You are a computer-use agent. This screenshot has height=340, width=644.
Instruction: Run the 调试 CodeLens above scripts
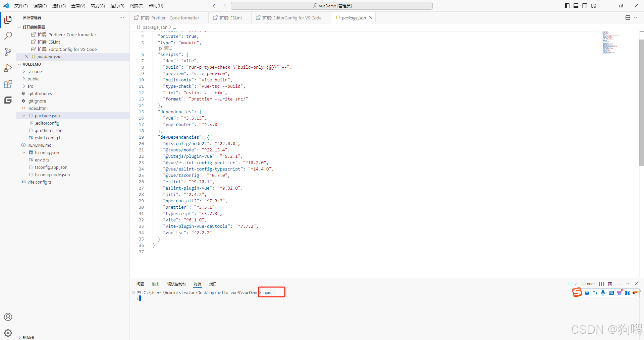click(x=167, y=48)
